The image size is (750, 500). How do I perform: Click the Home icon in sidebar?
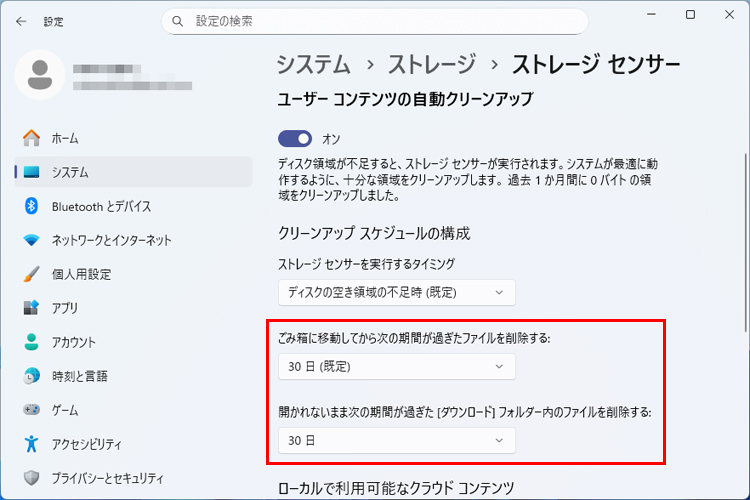point(31,138)
